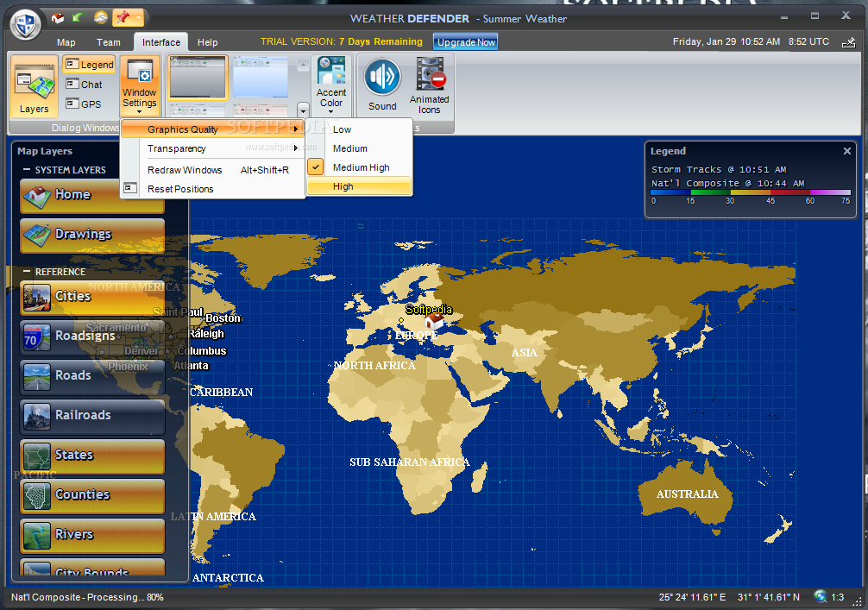The width and height of the screenshot is (868, 610).
Task: Toggle the Roadsigns layer
Action: pos(92,337)
